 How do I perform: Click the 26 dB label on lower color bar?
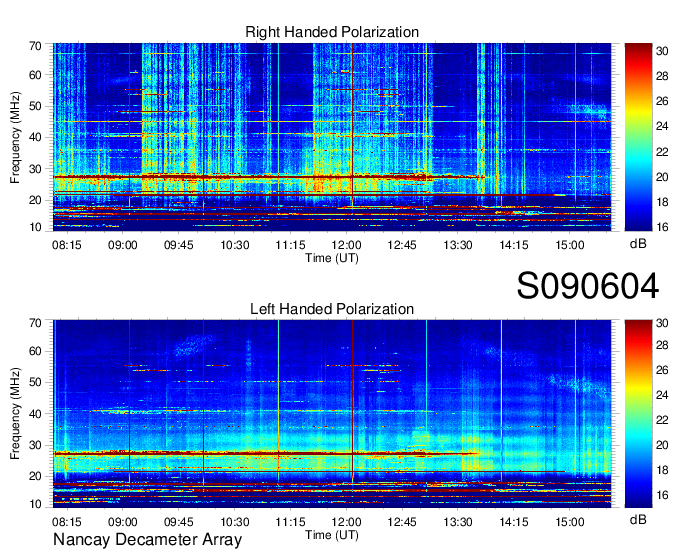click(x=662, y=370)
